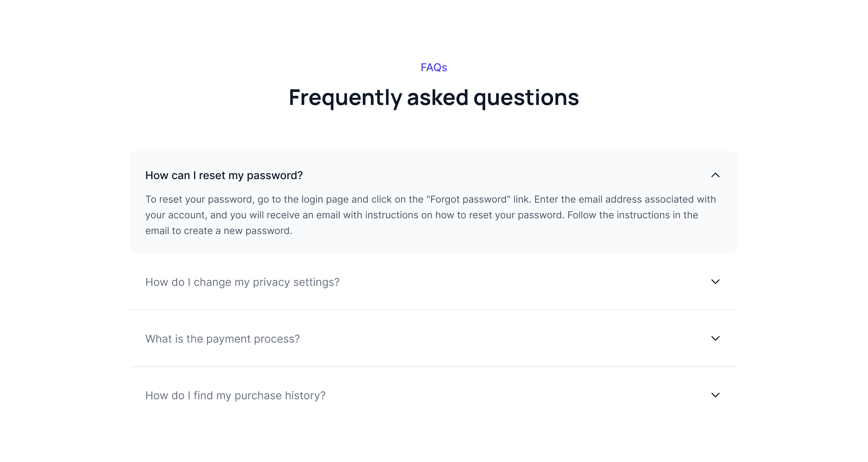Image resolution: width=868 pixels, height=462 pixels.
Task: Click the answer line ending 'email to create a new password.'
Action: (x=218, y=231)
